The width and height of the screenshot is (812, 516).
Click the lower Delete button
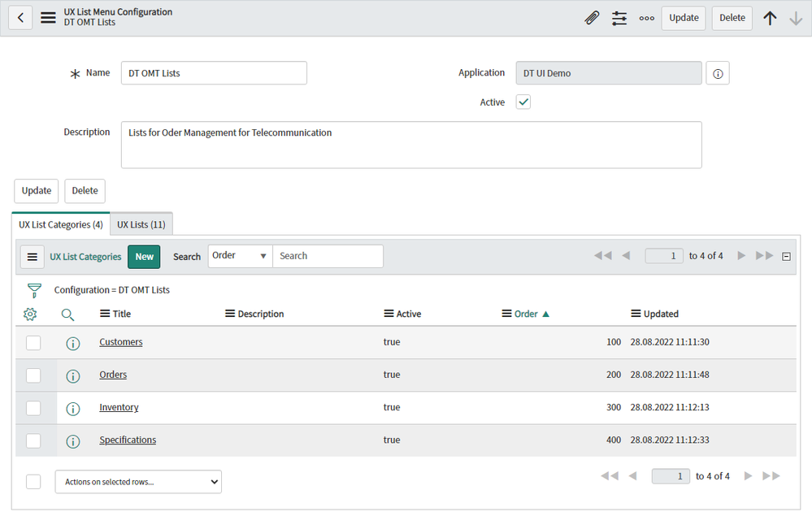pyautogui.click(x=85, y=191)
